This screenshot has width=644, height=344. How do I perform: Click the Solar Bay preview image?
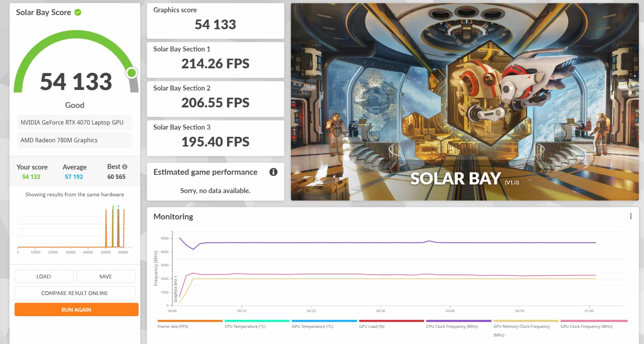[x=464, y=102]
